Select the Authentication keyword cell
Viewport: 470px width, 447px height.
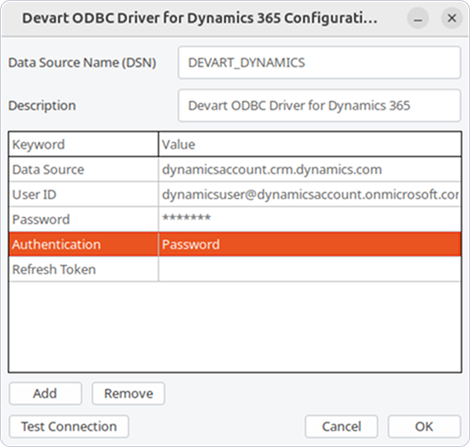(x=83, y=244)
